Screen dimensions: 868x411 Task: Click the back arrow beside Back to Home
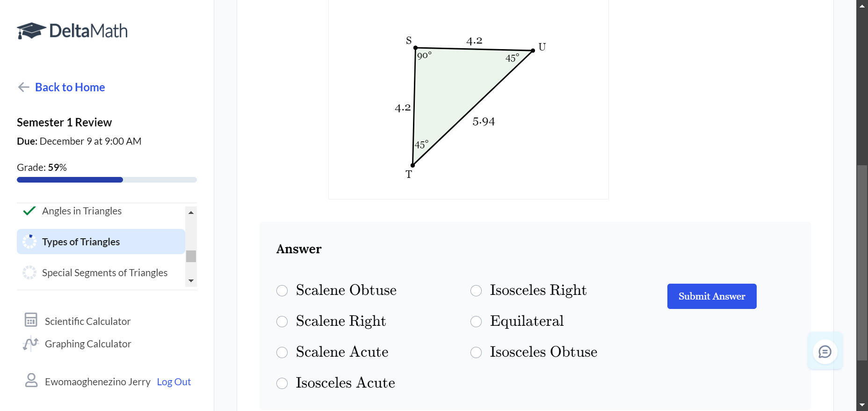tap(22, 87)
